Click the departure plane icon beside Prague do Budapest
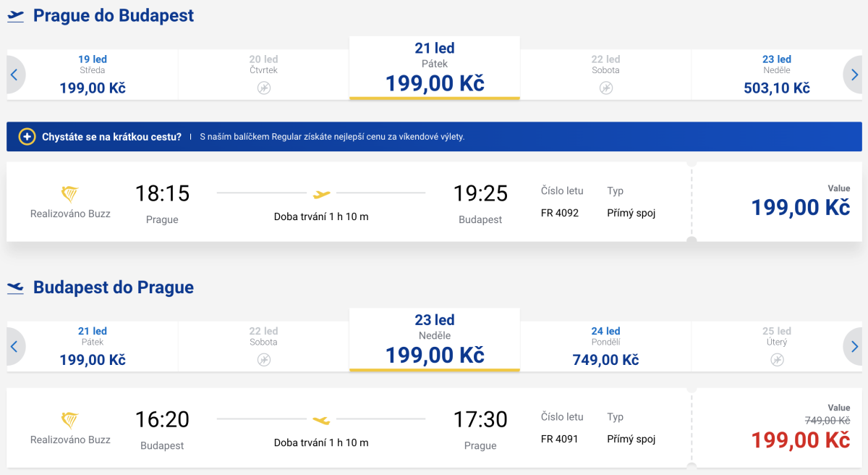Viewport: 868px width, 475px height. [x=15, y=16]
